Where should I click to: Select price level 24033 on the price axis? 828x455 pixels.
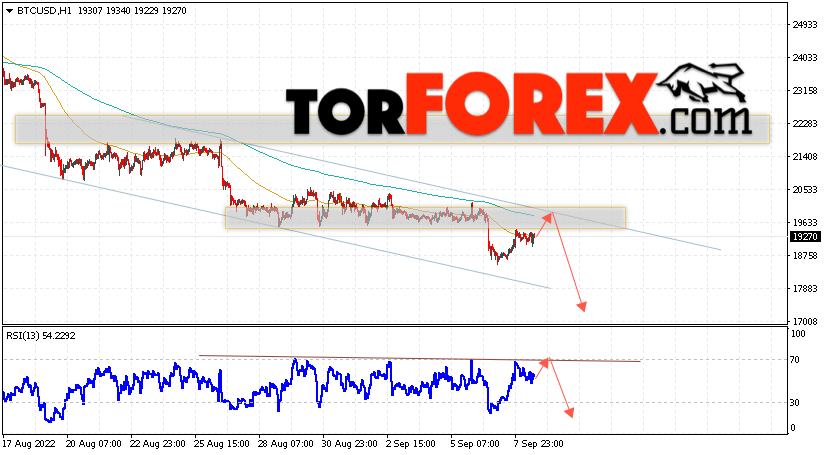coord(805,58)
